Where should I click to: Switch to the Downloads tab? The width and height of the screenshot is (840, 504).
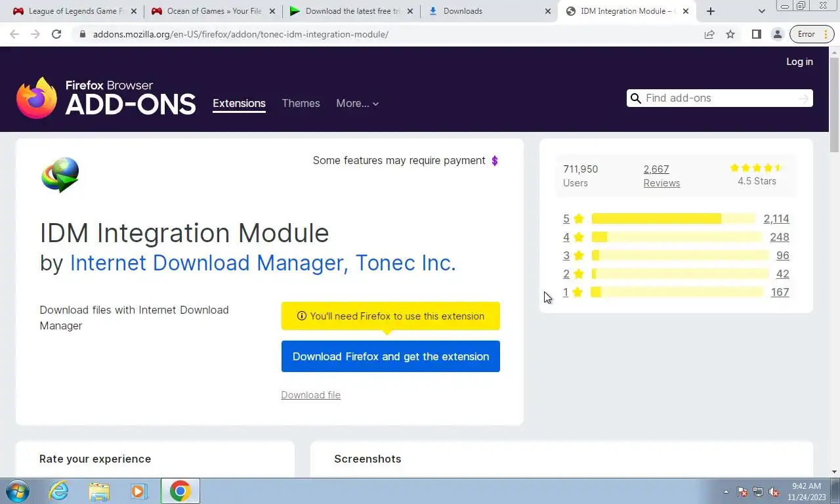click(x=489, y=11)
